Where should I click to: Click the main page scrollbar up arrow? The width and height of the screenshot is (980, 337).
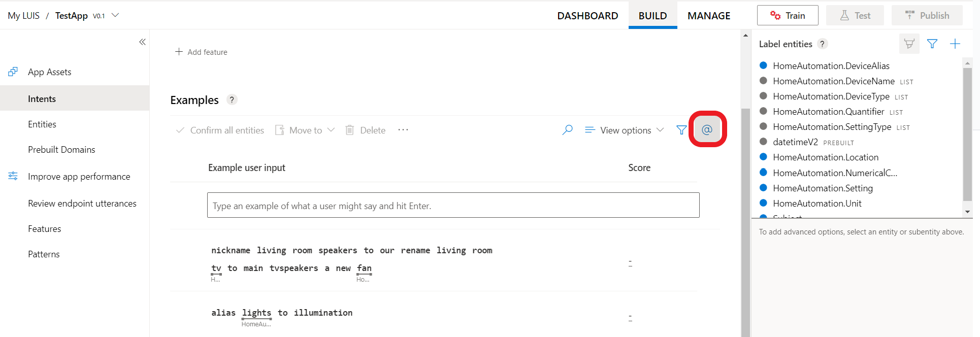(745, 35)
